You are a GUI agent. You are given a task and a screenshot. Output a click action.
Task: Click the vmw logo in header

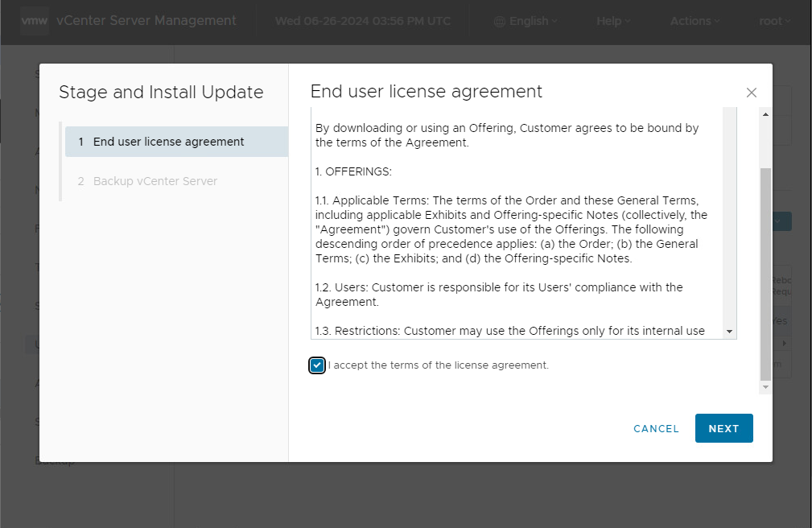(34, 21)
